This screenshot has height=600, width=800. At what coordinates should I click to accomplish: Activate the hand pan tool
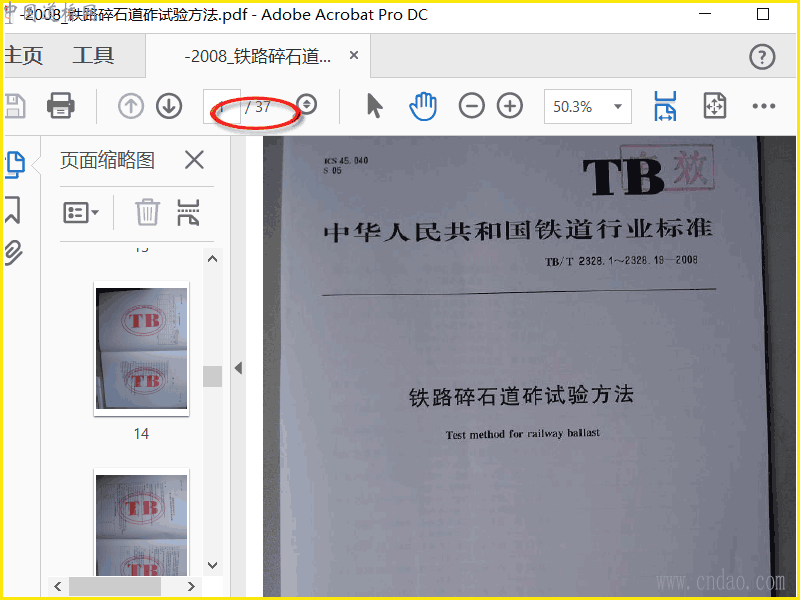[x=423, y=106]
